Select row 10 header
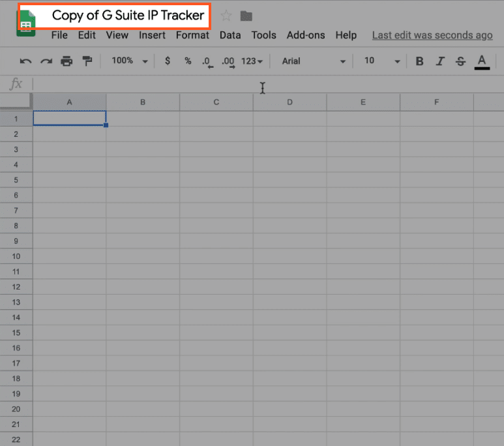 click(x=16, y=256)
